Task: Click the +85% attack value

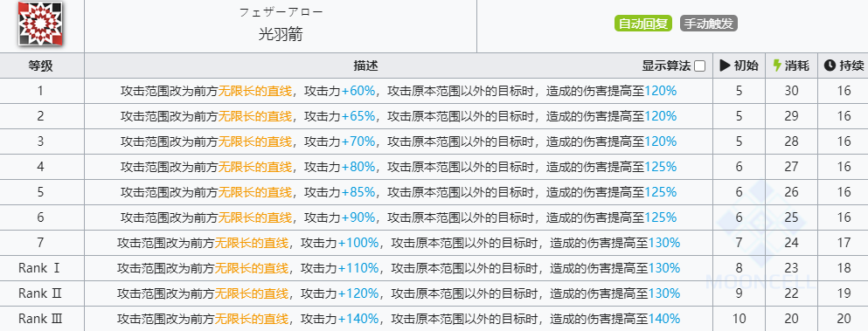Action: coord(358,192)
